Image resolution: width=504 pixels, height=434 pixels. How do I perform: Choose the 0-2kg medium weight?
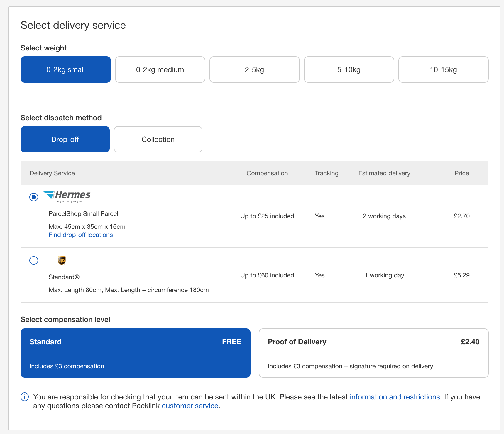(x=160, y=69)
